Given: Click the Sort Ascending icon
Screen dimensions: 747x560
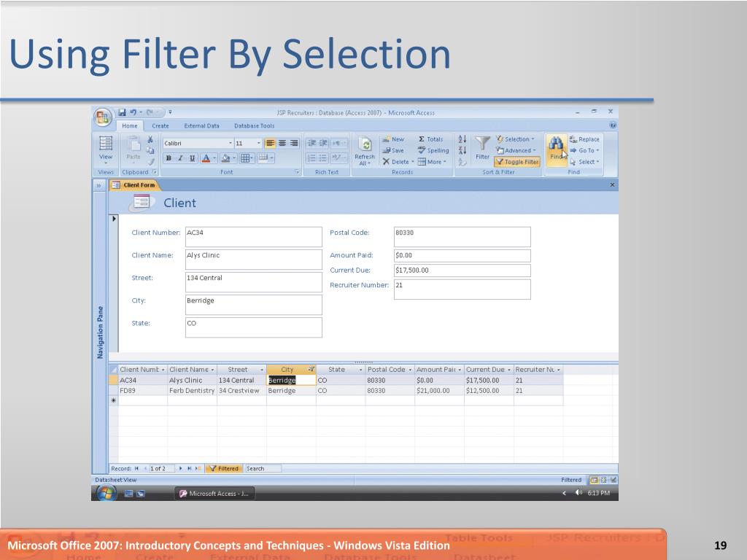Looking at the screenshot, I should point(462,139).
